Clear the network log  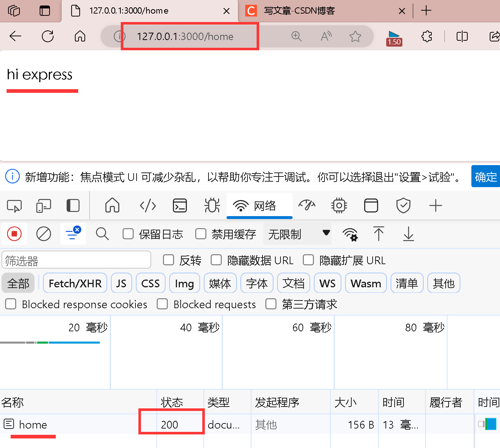tap(44, 234)
